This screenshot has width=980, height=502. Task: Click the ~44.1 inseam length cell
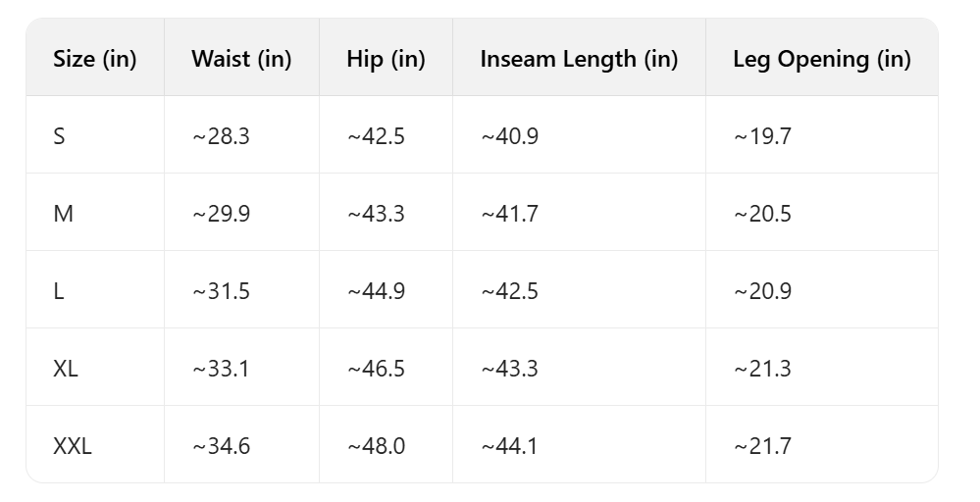coord(509,446)
